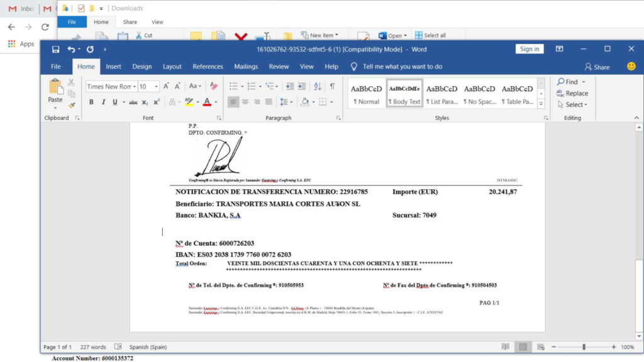Open the Design ribbon tab
This screenshot has height=362, width=644.
click(x=142, y=67)
